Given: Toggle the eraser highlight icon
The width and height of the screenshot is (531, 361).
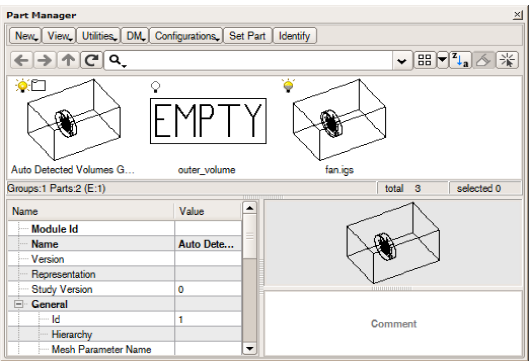Looking at the screenshot, I should click(x=484, y=60).
